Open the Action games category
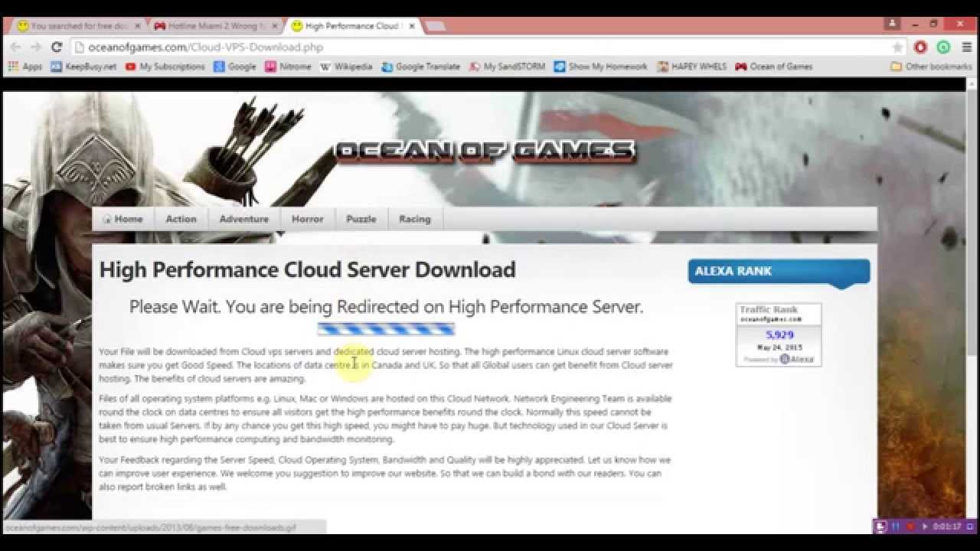The height and width of the screenshot is (551, 980). [181, 219]
